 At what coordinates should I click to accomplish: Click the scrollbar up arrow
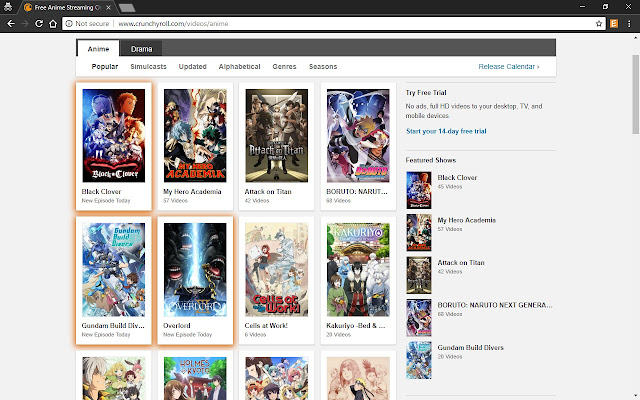pyautogui.click(x=636, y=38)
